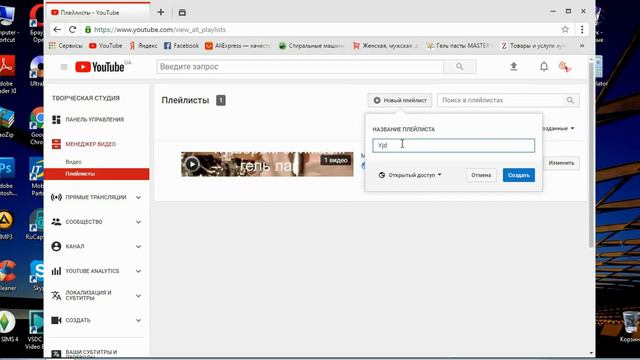Open the YouTube bookmark

tap(105, 46)
